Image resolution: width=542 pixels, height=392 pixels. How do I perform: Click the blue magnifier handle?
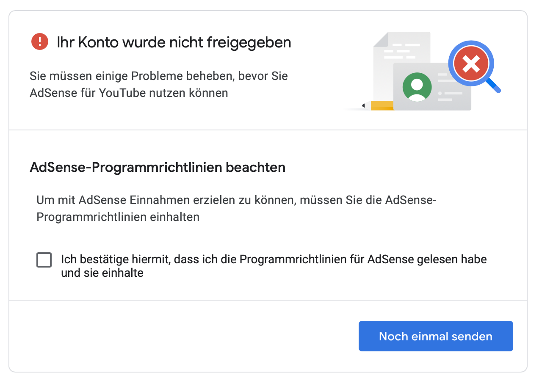493,86
